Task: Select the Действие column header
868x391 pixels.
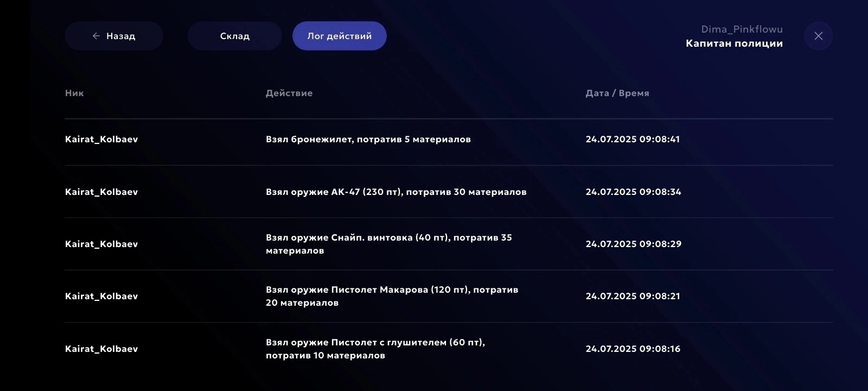Action: [x=289, y=93]
